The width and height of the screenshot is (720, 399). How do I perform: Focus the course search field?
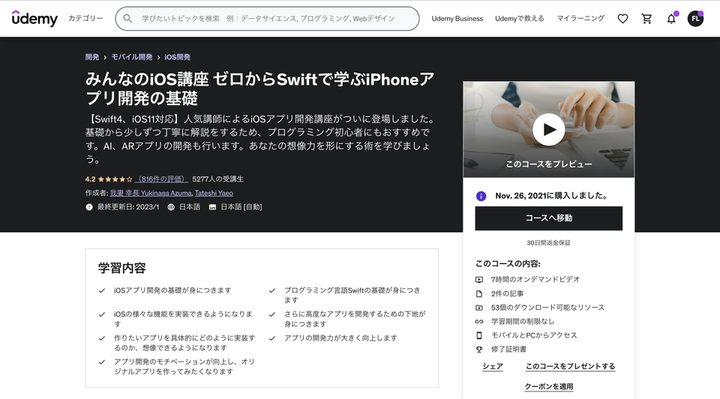(267, 18)
